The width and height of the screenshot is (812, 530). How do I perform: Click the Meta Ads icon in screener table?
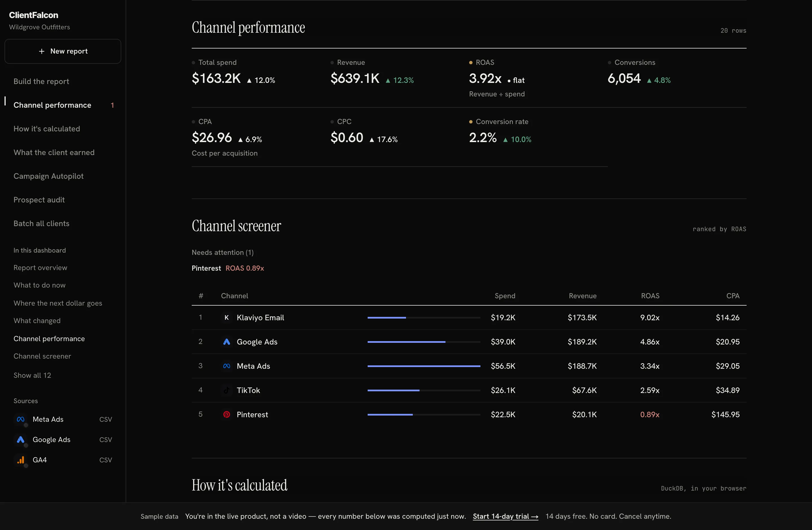point(226,366)
